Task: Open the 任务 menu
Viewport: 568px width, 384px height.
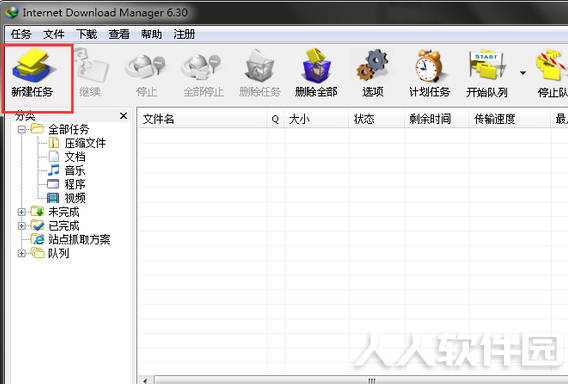Action: 21,34
